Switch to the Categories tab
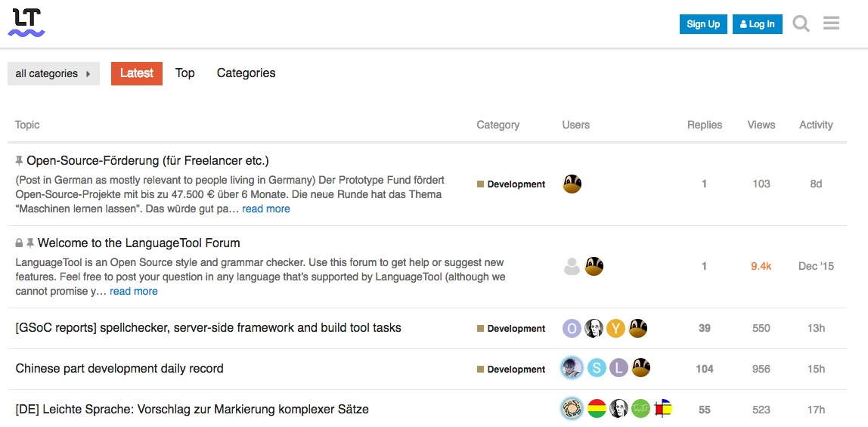 click(x=246, y=73)
